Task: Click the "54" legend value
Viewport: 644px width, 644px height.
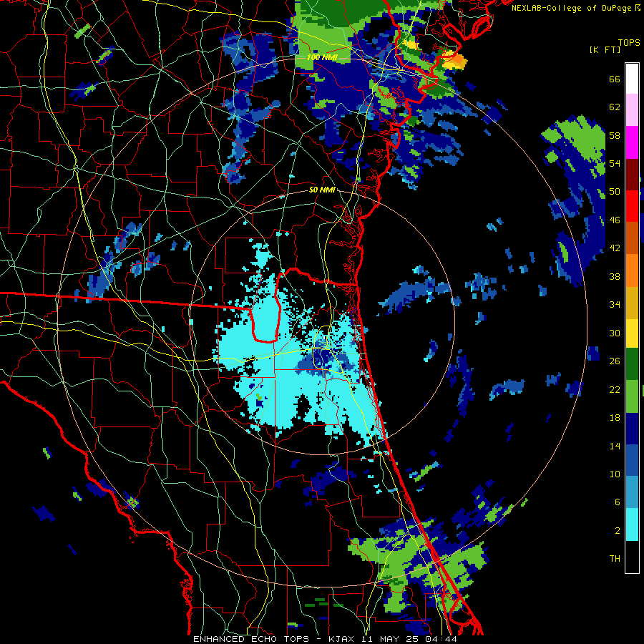Action: (x=615, y=164)
